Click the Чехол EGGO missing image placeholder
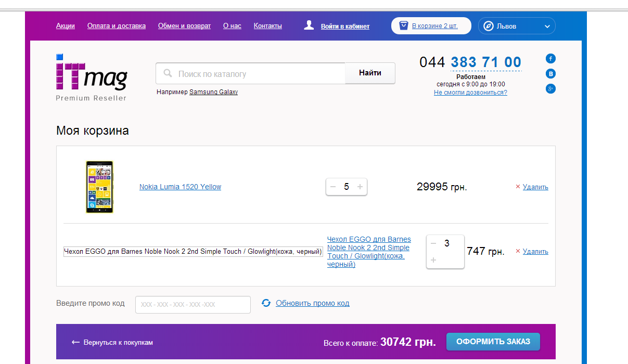This screenshot has height=364, width=628. [x=193, y=252]
